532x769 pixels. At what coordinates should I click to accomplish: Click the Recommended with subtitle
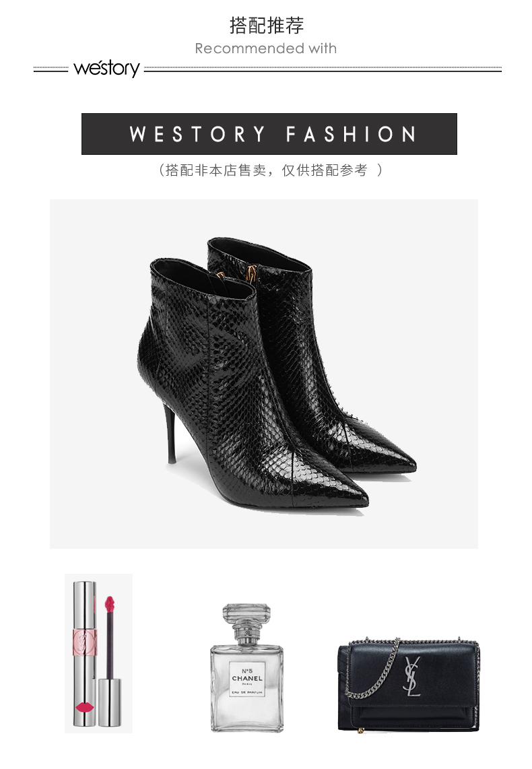pos(266,48)
